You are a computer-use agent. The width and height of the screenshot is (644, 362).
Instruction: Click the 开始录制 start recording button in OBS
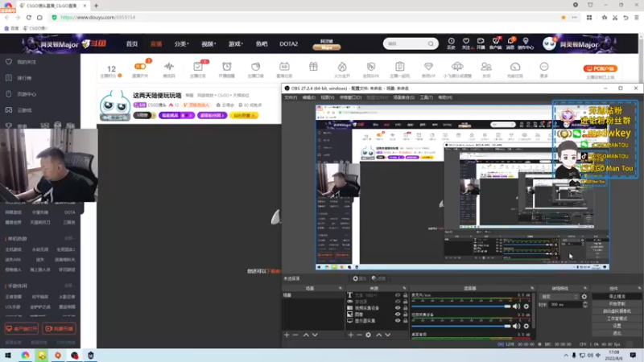point(617,304)
